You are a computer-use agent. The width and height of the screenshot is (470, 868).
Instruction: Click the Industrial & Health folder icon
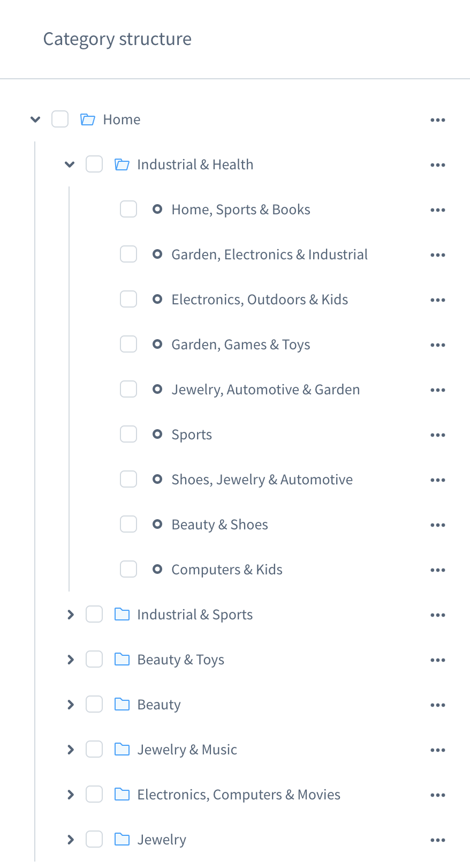click(x=122, y=164)
